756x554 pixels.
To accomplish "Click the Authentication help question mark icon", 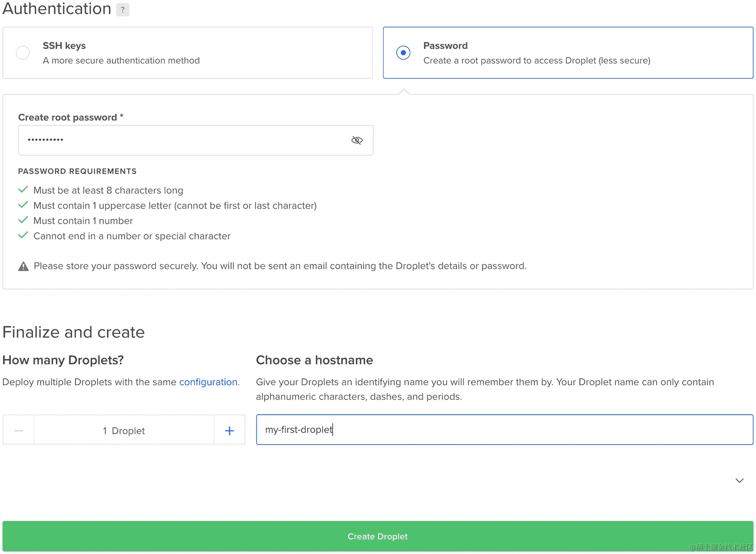I will point(123,10).
